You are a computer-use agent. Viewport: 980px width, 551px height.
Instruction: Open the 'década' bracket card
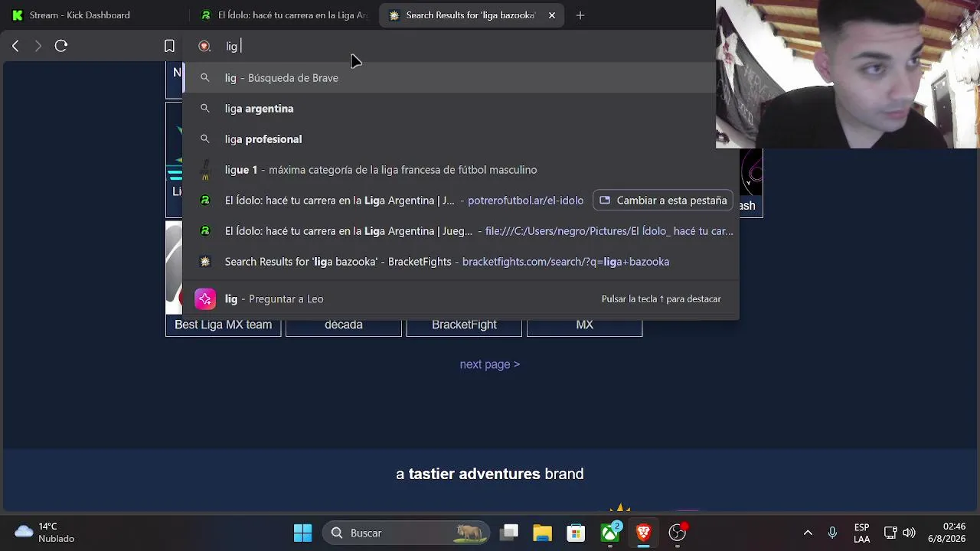(x=344, y=325)
